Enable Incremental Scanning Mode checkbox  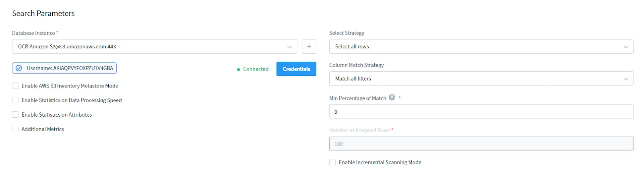click(x=332, y=162)
